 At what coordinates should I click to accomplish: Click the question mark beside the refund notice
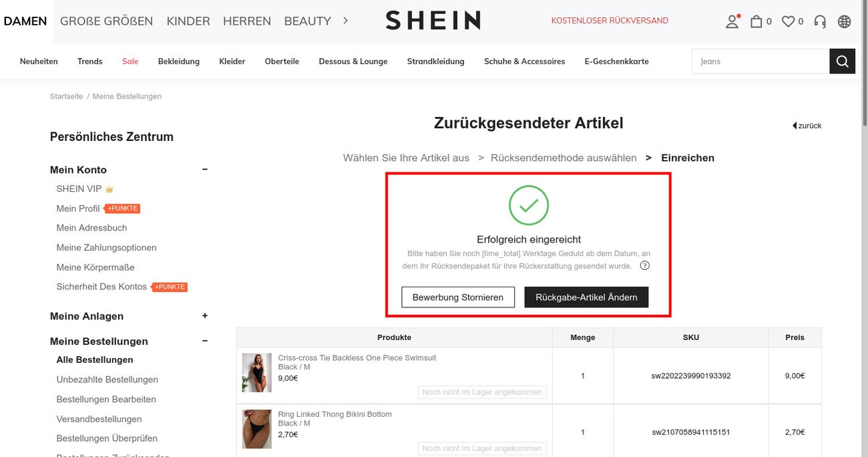click(x=644, y=265)
